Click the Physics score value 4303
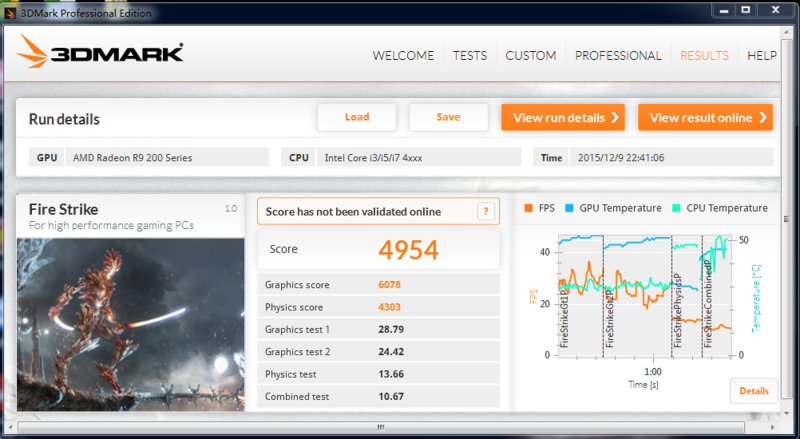The height and width of the screenshot is (439, 800). 389,307
